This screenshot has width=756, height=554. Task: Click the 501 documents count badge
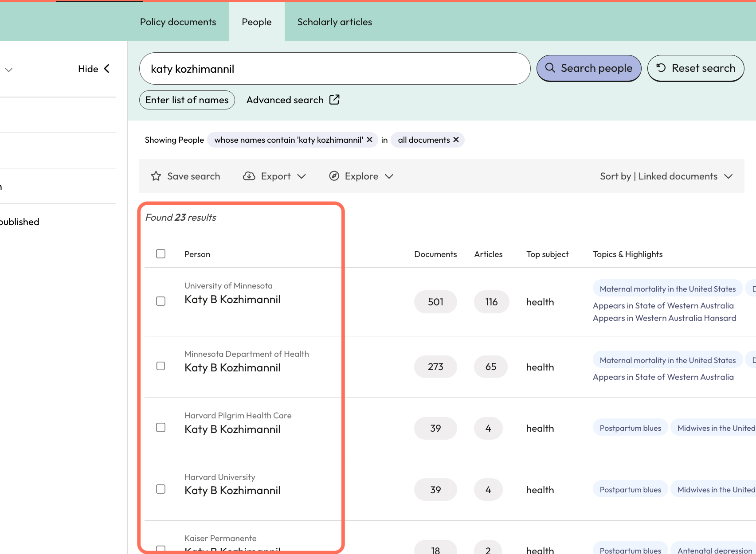(x=435, y=302)
